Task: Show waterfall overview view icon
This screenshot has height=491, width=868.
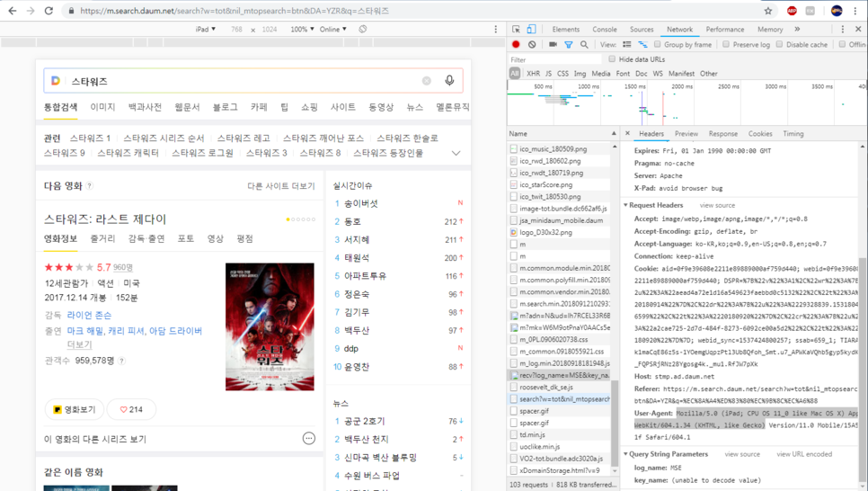Action: click(642, 44)
